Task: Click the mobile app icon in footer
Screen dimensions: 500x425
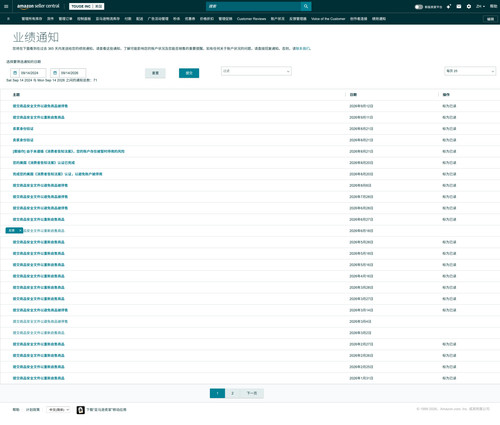Action: point(80,410)
